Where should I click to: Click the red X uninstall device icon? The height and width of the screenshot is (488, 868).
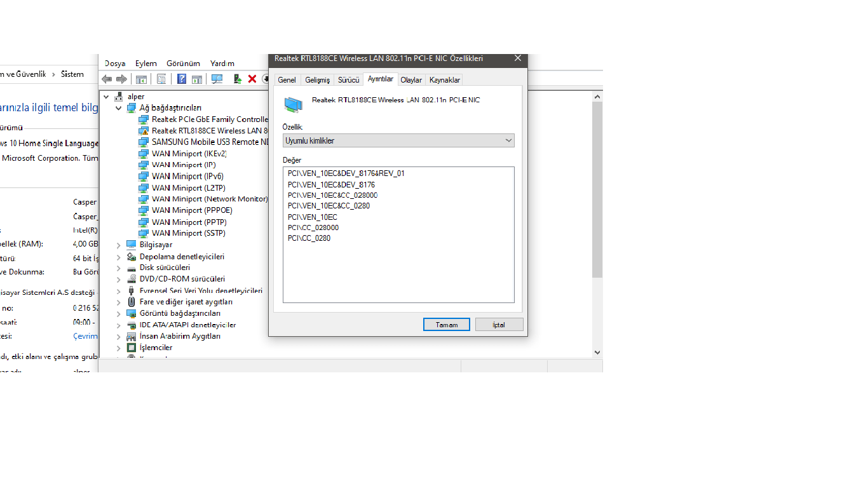[252, 79]
